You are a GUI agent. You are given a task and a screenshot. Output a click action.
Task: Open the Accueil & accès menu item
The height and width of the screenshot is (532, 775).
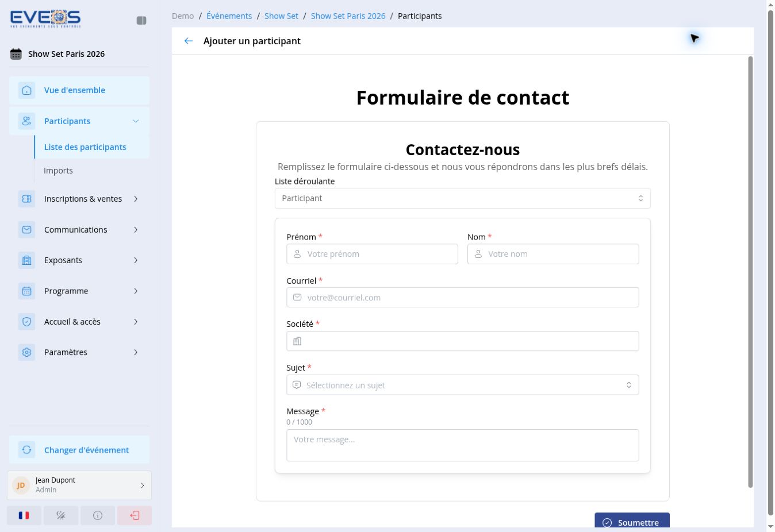click(79, 322)
